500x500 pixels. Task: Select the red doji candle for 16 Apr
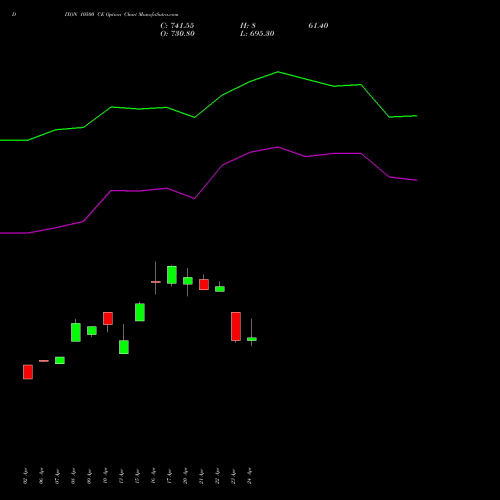[156, 282]
